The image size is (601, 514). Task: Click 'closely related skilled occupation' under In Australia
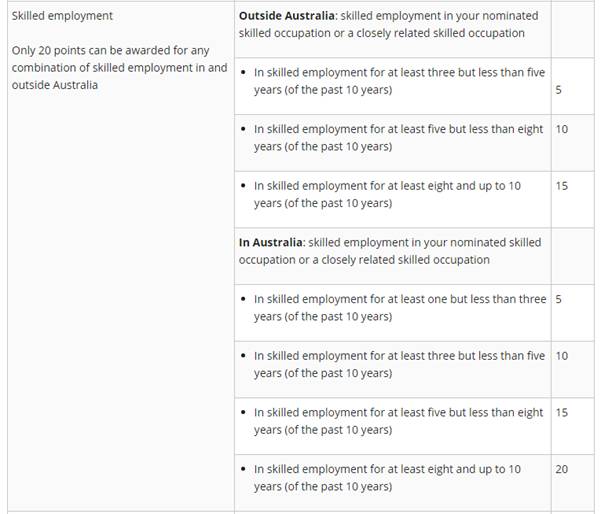pyautogui.click(x=406, y=260)
